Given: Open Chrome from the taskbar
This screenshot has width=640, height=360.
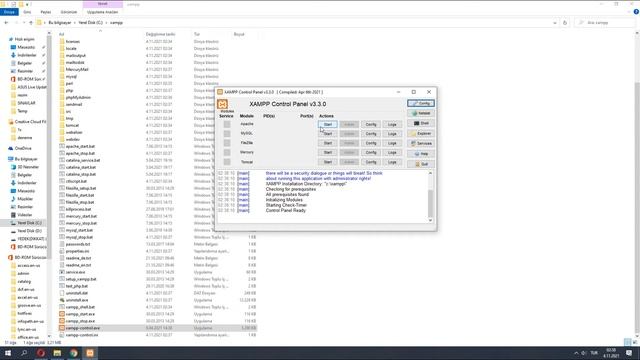Looking at the screenshot, I should (x=73, y=353).
